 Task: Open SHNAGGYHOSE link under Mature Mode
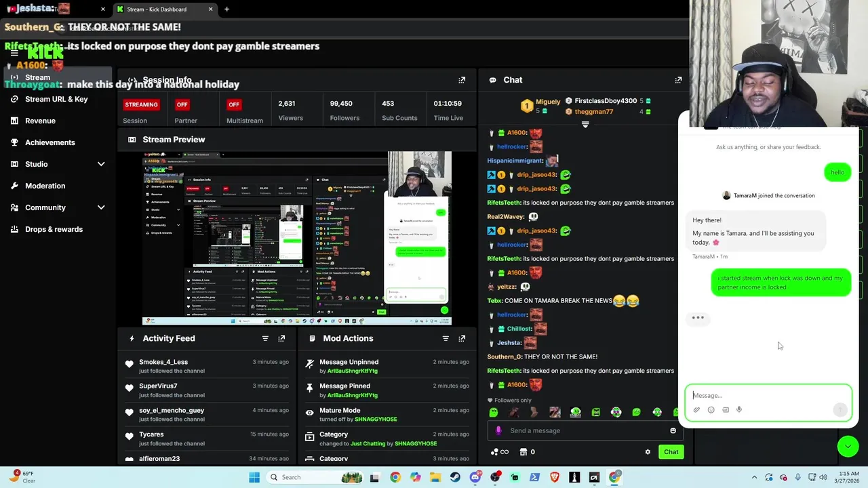376,419
